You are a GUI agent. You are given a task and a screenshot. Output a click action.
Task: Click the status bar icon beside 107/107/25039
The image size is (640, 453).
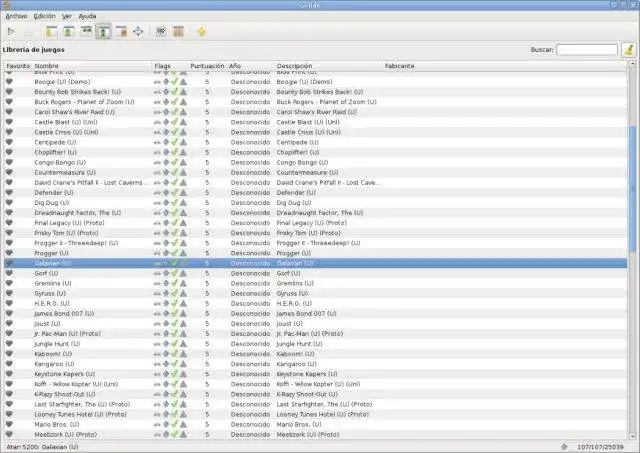point(564,447)
